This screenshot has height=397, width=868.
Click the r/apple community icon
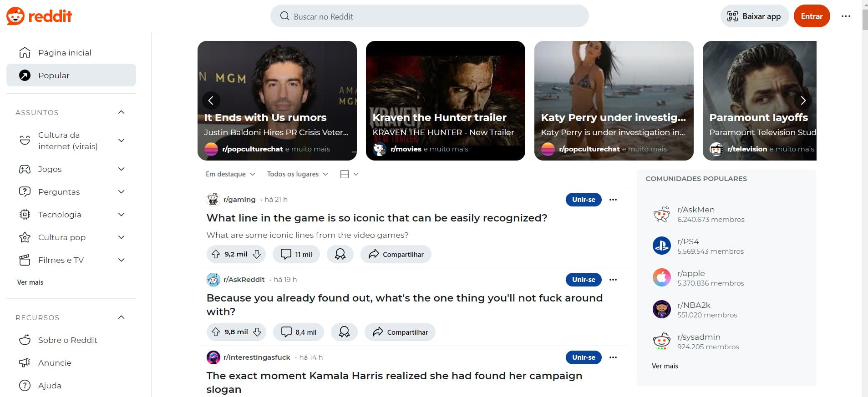click(x=661, y=277)
